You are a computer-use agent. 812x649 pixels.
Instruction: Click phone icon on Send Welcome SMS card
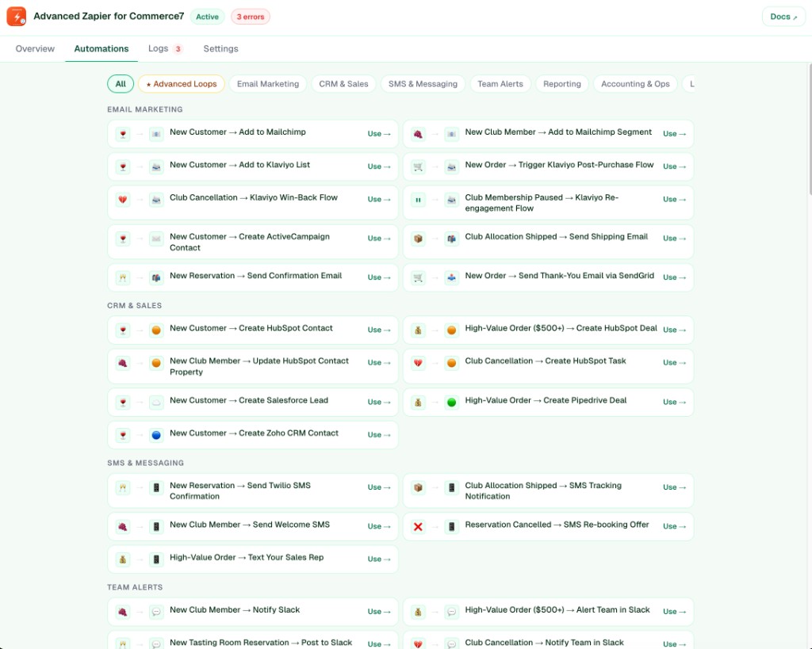click(156, 527)
